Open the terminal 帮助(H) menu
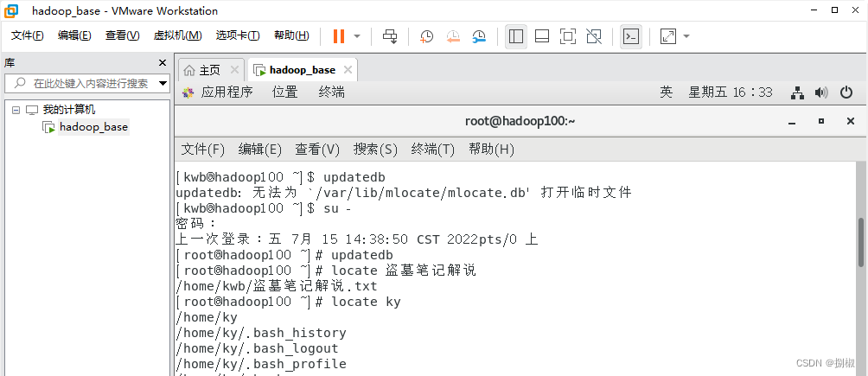The height and width of the screenshot is (376, 868). [x=492, y=149]
